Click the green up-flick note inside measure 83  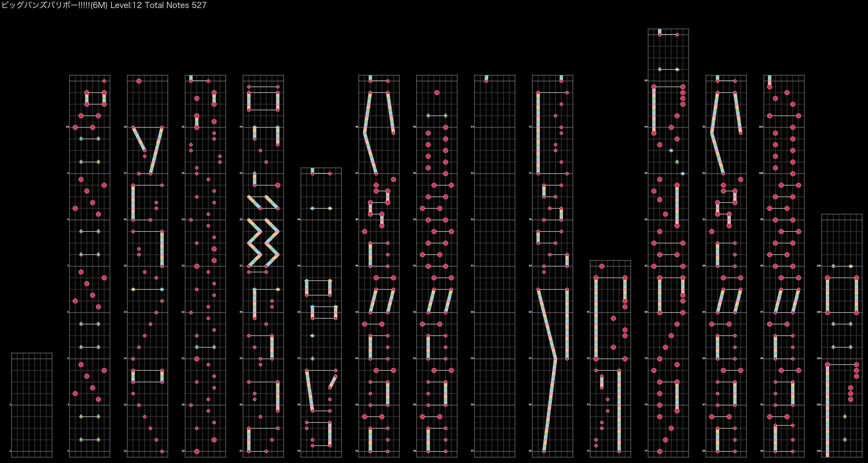coord(677,162)
